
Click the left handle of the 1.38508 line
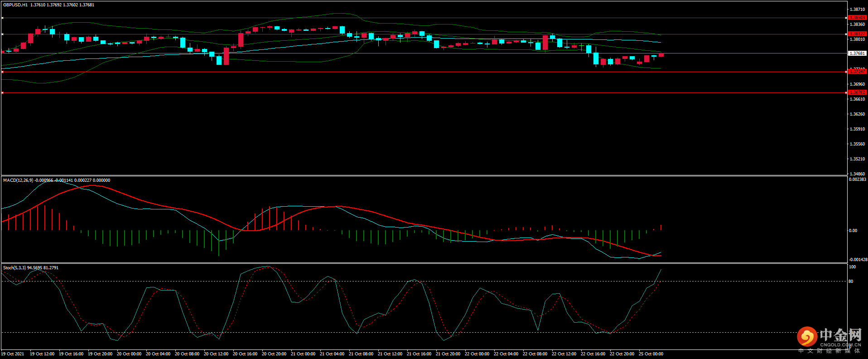tap(2, 18)
